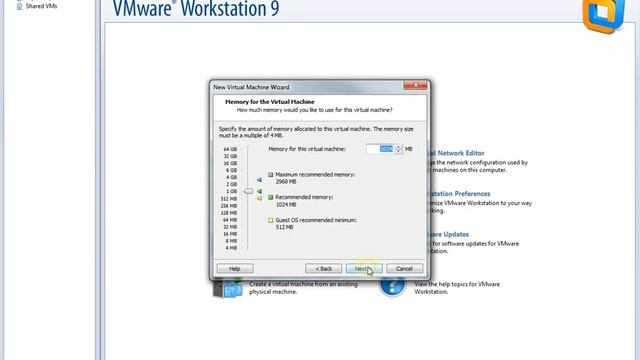This screenshot has height=360, width=640.
Task: Click 'Memory for this virtual machine:' label
Action: tap(307, 149)
